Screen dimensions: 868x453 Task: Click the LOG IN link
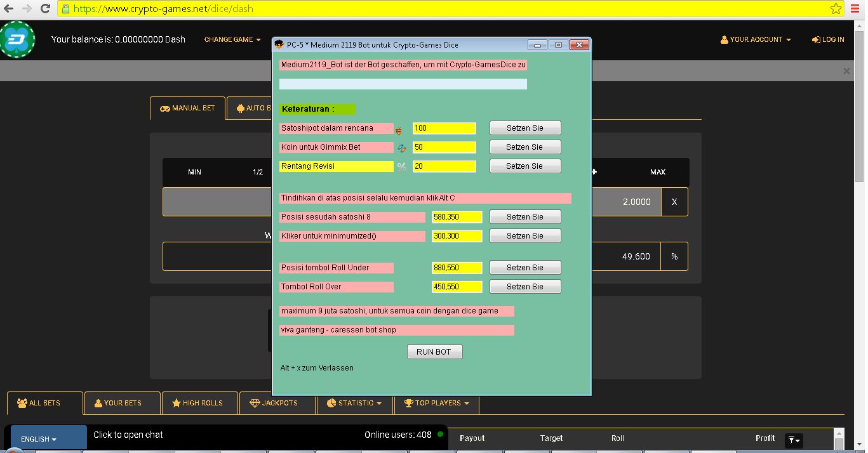828,39
